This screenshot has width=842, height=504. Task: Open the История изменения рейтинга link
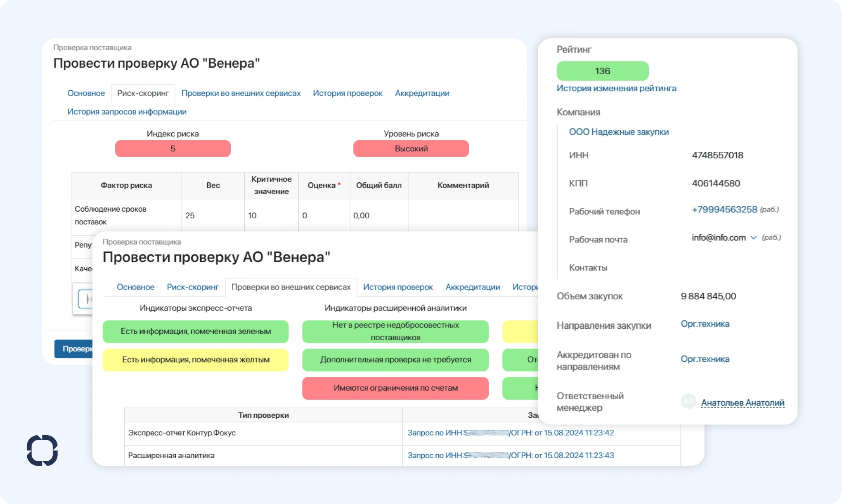[x=617, y=88]
